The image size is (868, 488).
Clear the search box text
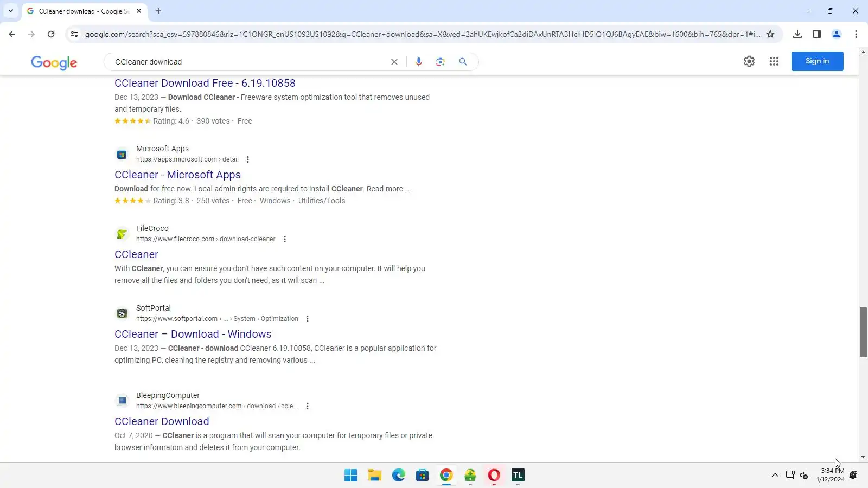point(394,62)
